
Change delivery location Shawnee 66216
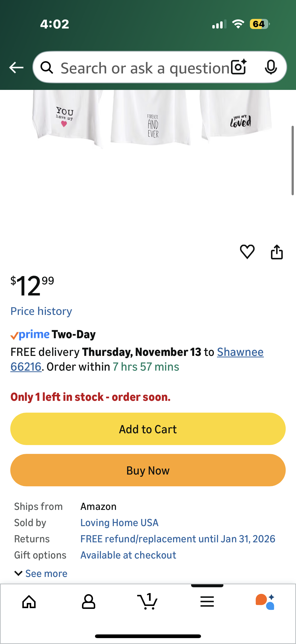(240, 352)
